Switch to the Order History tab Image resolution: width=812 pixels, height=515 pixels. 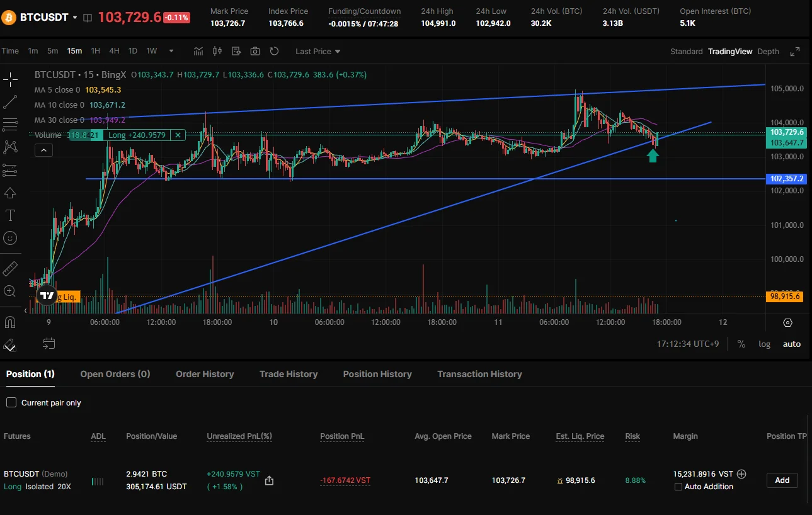coord(205,374)
